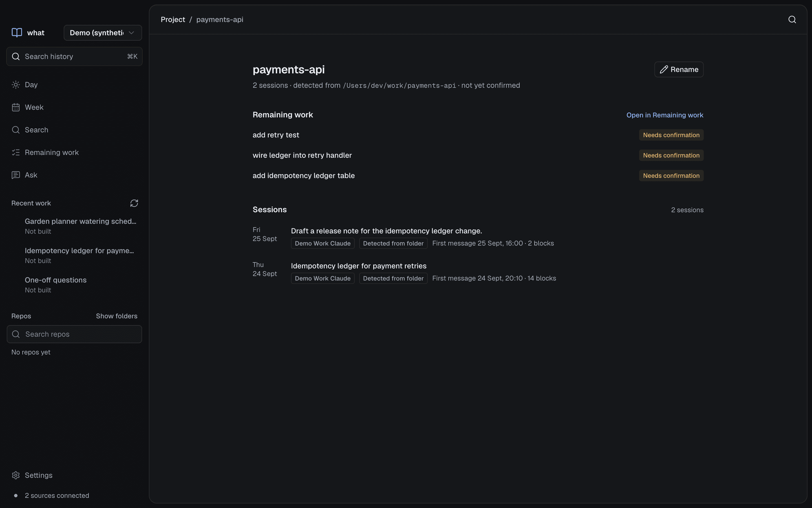Open search via top-right magnifier icon
This screenshot has width=812, height=508.
click(792, 19)
